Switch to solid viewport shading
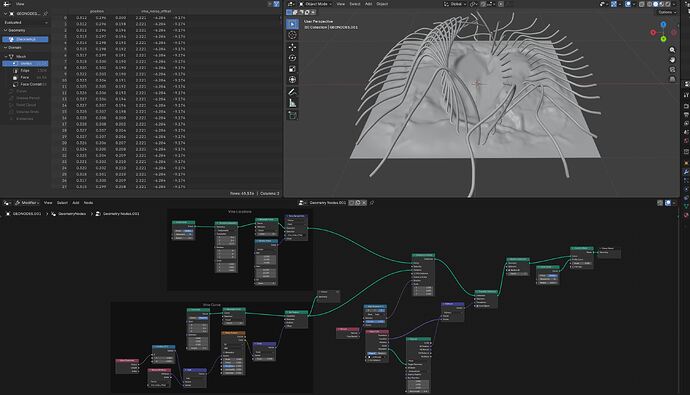Screen dimensions: 690x395 pyautogui.click(x=655, y=4)
